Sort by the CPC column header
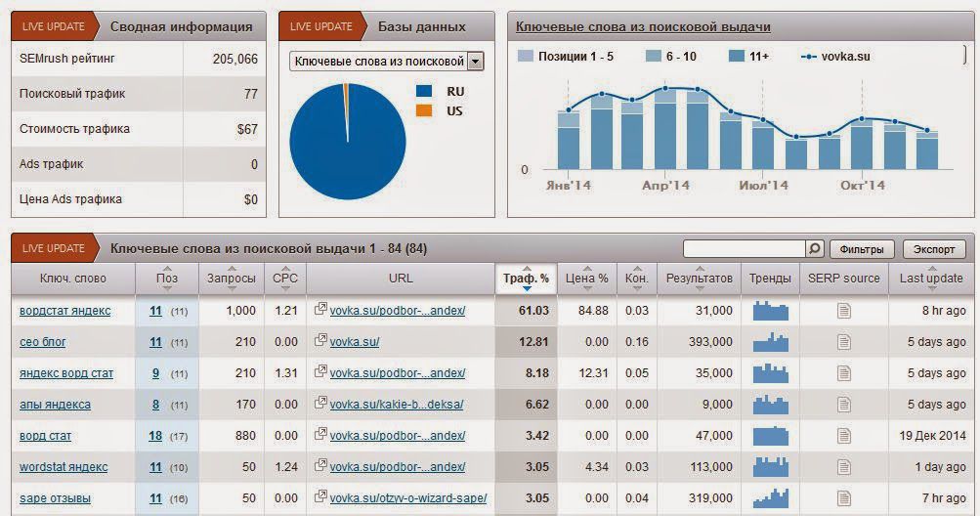This screenshot has width=980, height=516. click(x=285, y=279)
